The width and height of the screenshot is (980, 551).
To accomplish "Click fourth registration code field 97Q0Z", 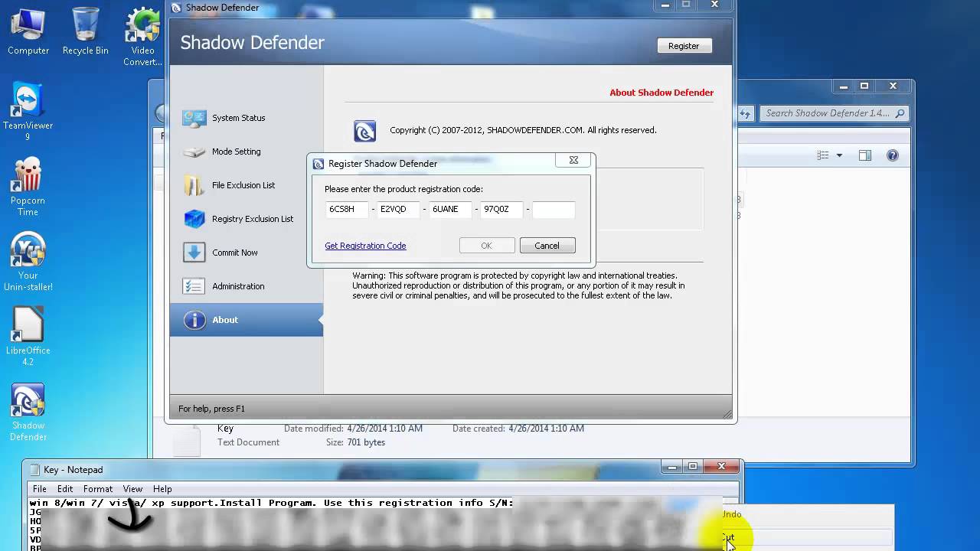I will pos(501,209).
